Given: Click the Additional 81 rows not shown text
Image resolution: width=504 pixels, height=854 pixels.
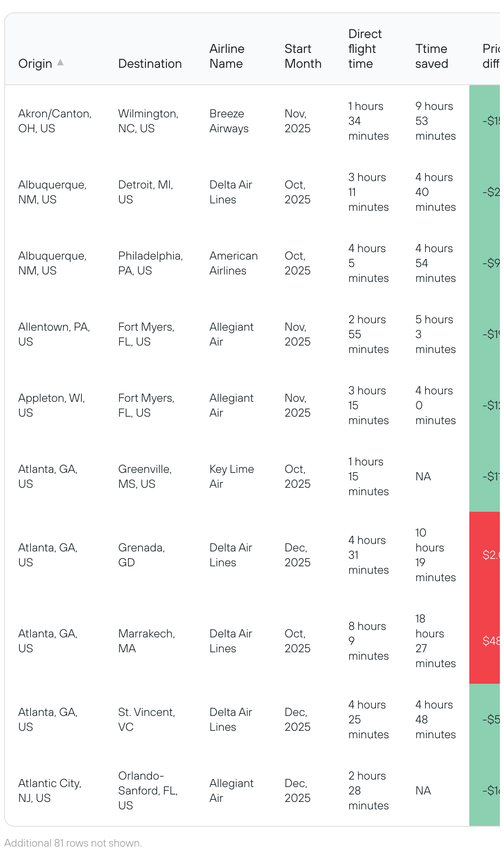Looking at the screenshot, I should pos(73,843).
